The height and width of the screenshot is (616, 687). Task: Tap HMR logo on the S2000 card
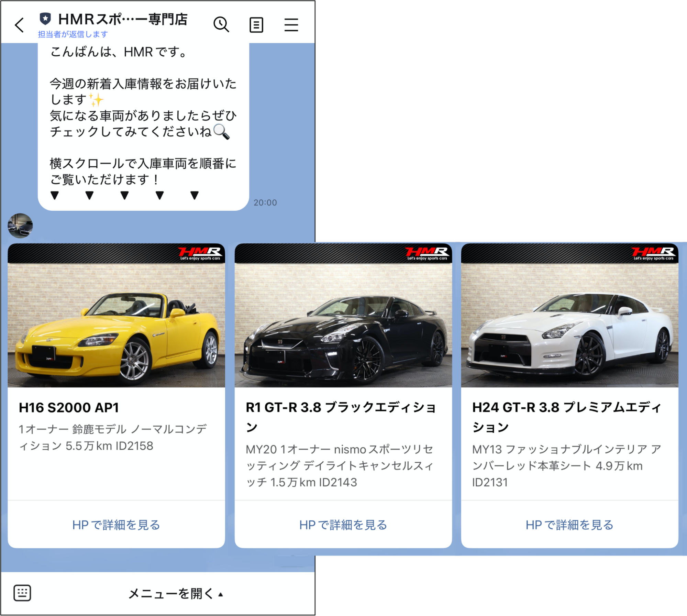[200, 253]
